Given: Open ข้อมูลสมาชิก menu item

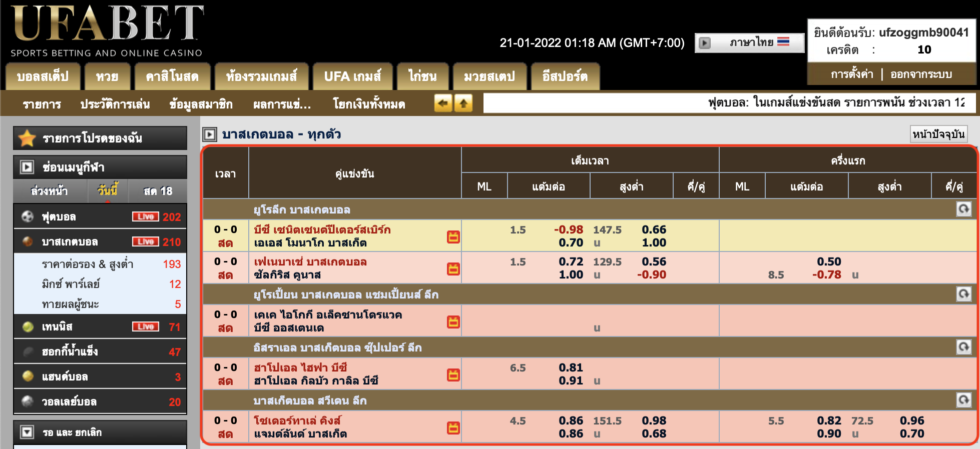Looking at the screenshot, I should tap(201, 104).
